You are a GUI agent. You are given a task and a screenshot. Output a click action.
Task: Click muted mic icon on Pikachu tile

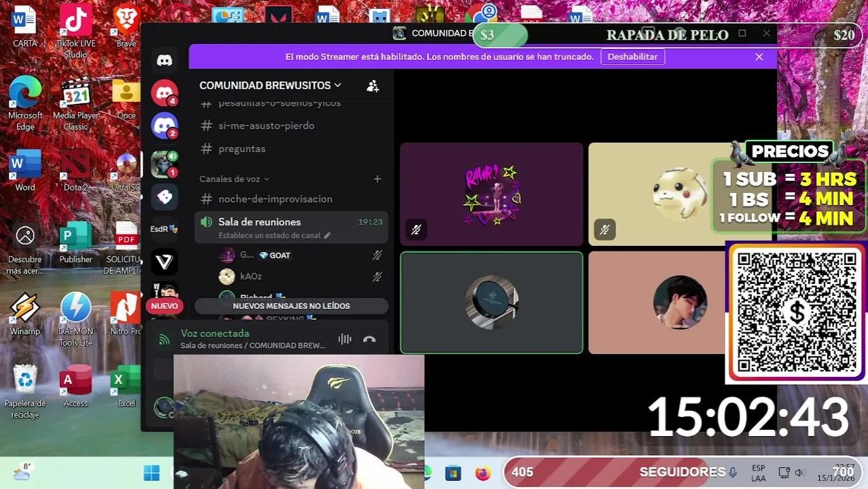[x=604, y=230]
